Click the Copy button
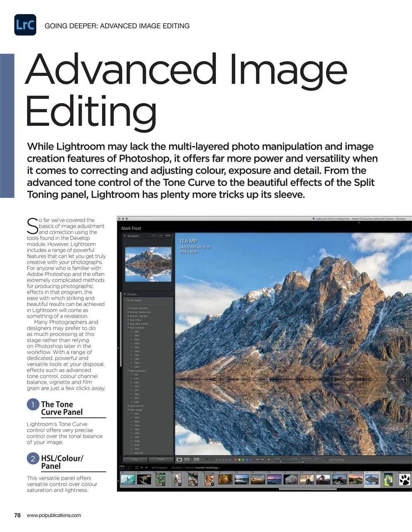Screen dimensions: 412x532 coord(134,459)
